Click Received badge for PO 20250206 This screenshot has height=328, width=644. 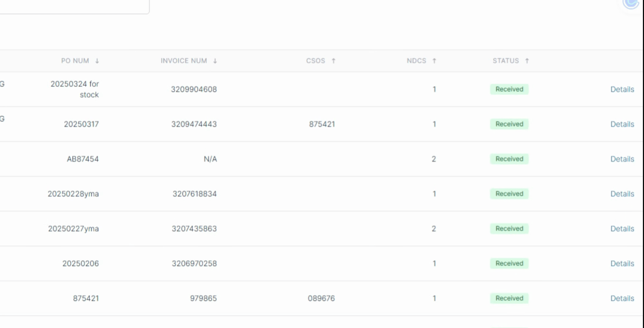[x=509, y=264]
